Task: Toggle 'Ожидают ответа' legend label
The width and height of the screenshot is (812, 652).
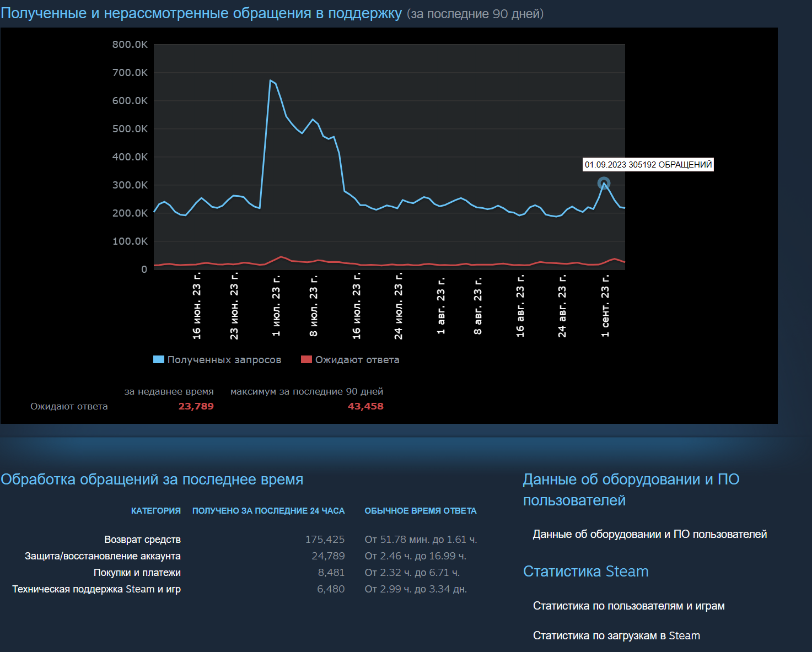Action: 357,360
